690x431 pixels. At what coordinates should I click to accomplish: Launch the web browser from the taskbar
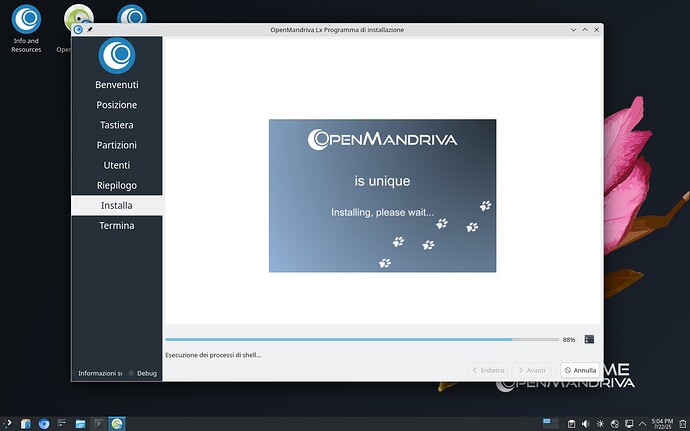click(44, 423)
